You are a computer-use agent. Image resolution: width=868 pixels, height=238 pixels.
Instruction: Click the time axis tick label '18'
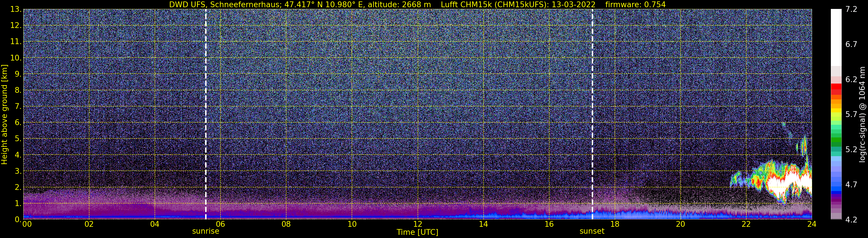click(x=614, y=224)
